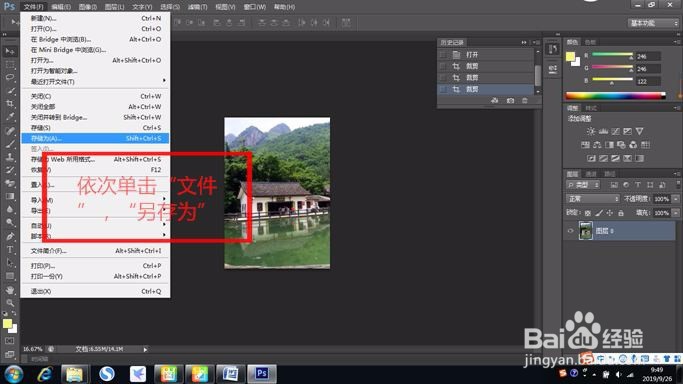Toggle lock all padlock icon

coord(621,213)
